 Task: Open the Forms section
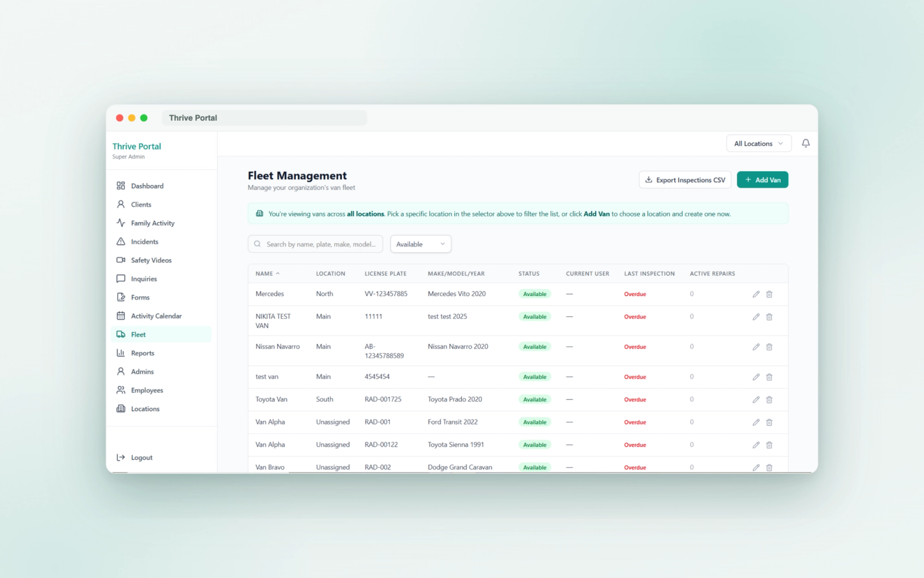pos(161,297)
